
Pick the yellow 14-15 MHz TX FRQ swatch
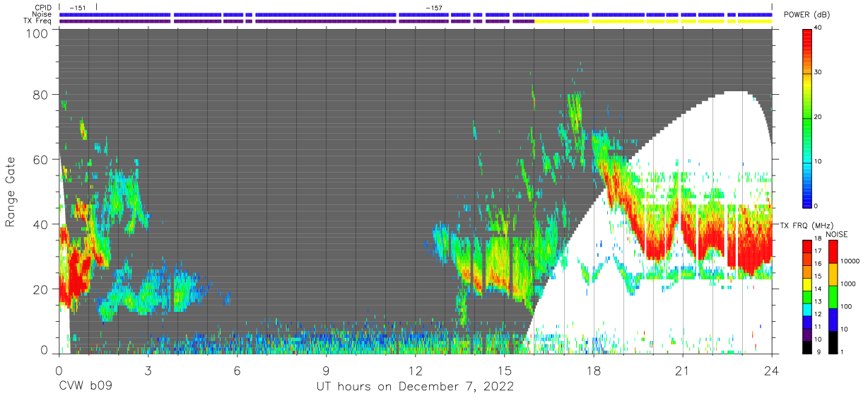click(807, 284)
